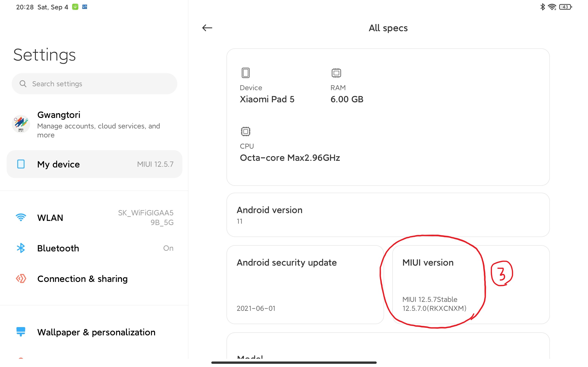Click the Wallpaper & personalization brush icon
This screenshot has height=367, width=588.
(x=21, y=332)
